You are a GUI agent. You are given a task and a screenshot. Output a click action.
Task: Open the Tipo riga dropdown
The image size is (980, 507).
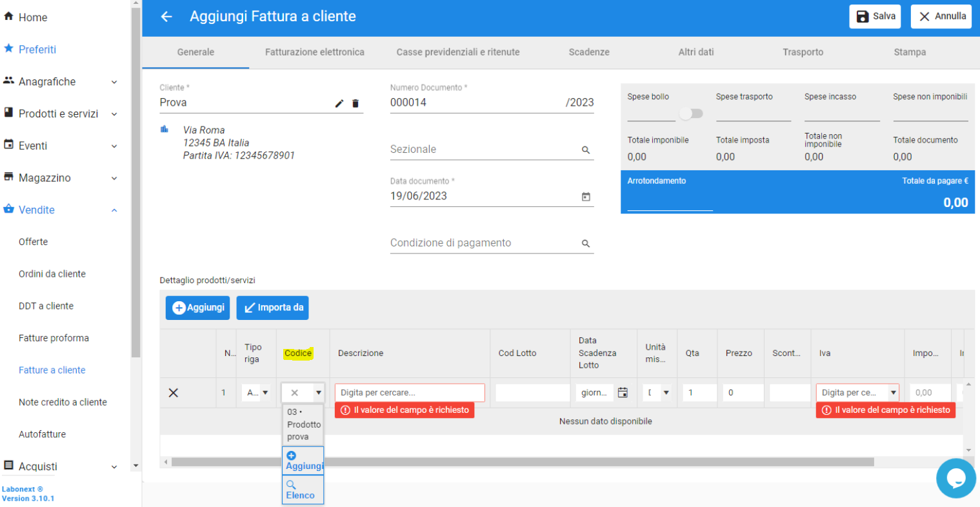(257, 393)
